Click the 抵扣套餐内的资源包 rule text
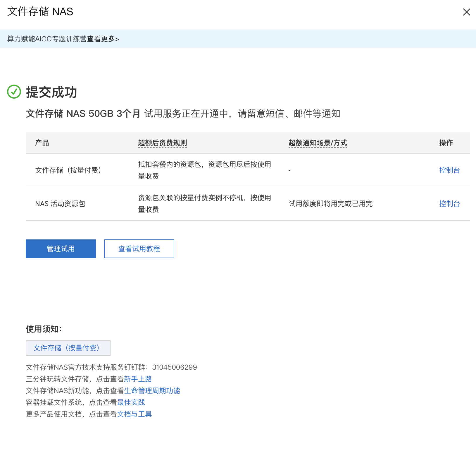This screenshot has height=449, width=476. pos(204,170)
